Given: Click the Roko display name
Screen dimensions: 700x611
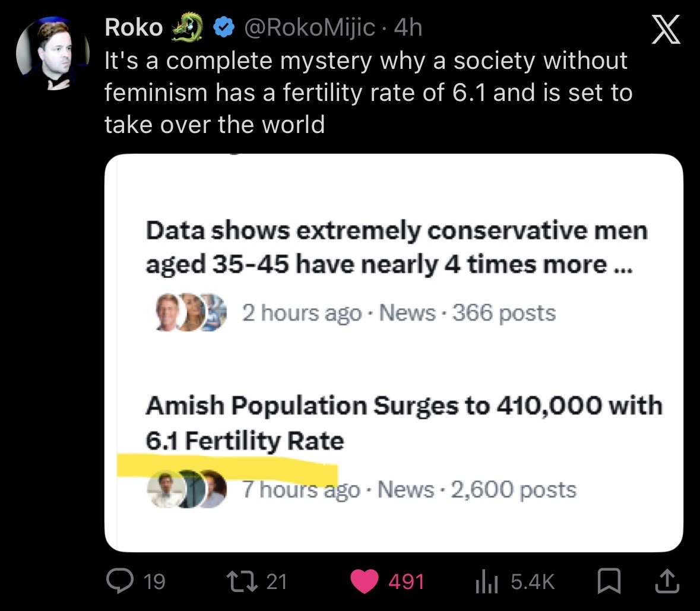Looking at the screenshot, I should pyautogui.click(x=134, y=27).
